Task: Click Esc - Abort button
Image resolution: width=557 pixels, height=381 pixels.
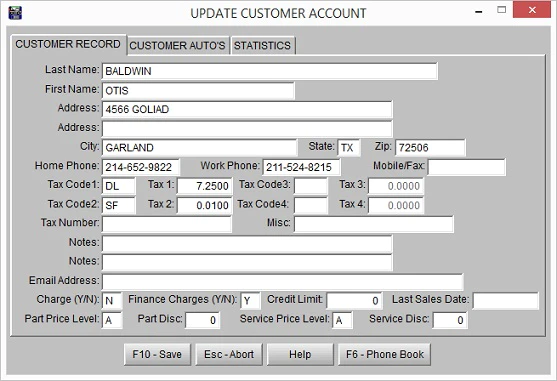Action: (x=229, y=354)
